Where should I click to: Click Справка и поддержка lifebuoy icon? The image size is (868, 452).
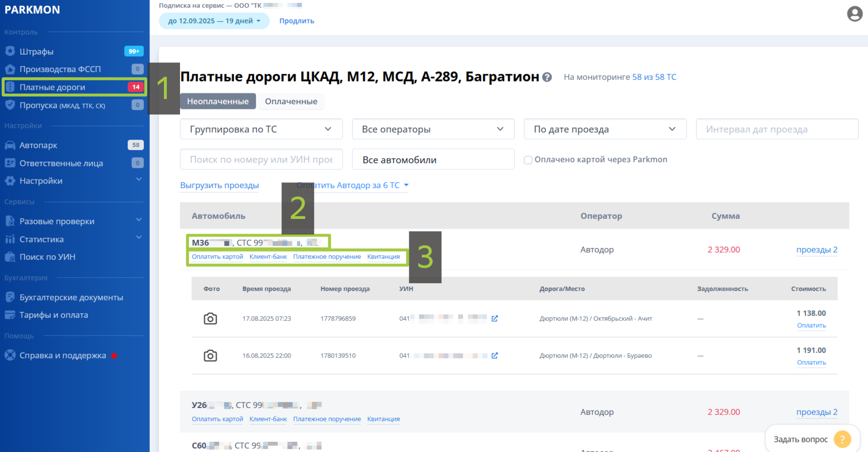coord(10,355)
